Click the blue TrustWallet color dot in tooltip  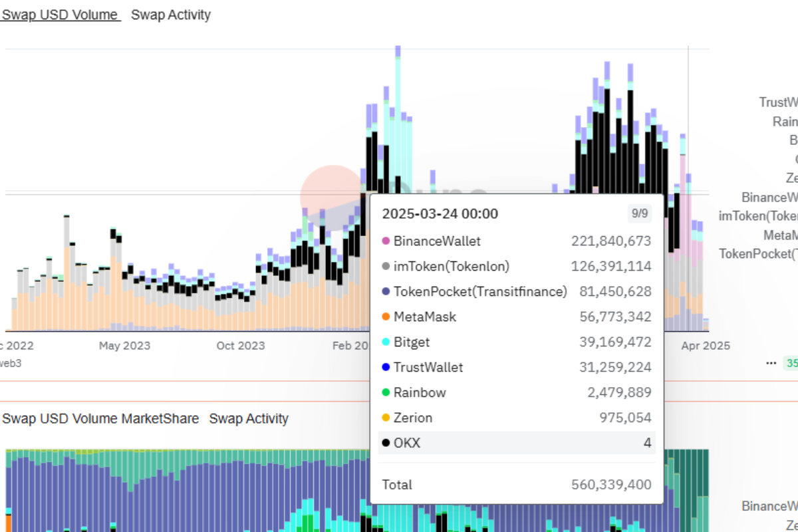386,368
